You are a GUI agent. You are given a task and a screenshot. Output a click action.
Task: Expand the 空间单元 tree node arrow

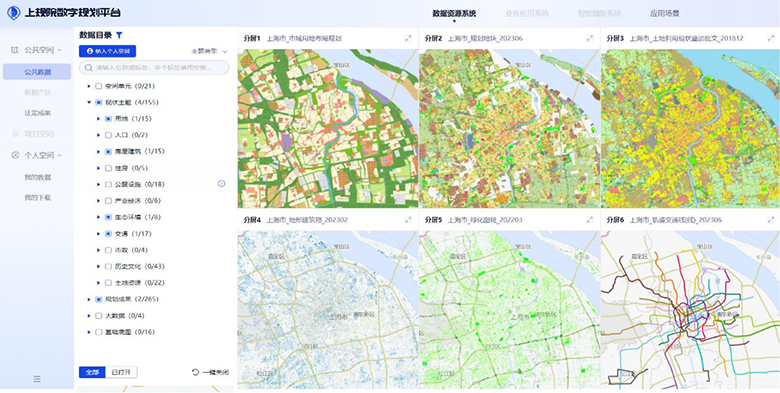(90, 86)
